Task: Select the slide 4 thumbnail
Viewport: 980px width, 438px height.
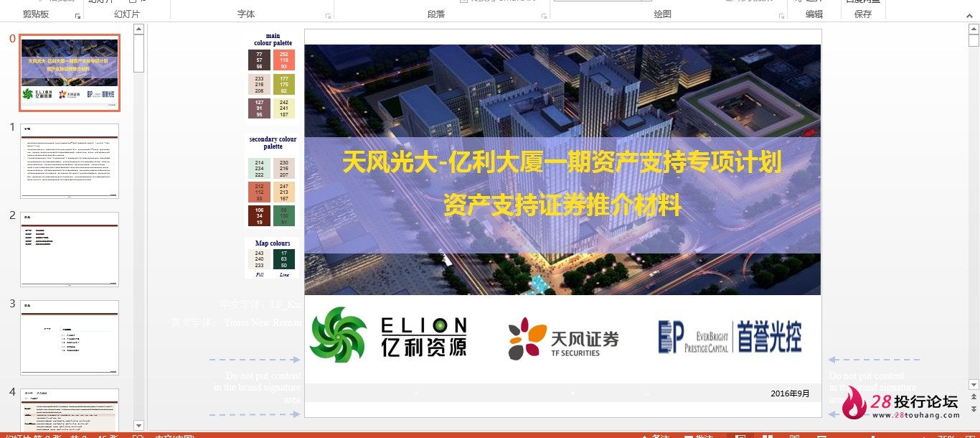Action: [x=70, y=410]
